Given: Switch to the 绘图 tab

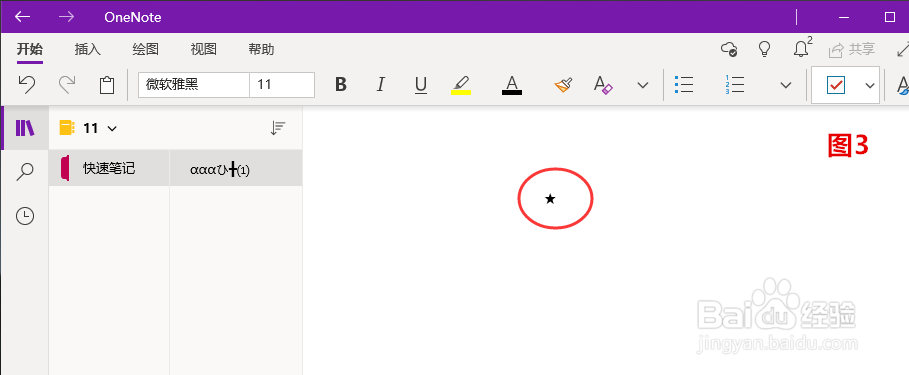Looking at the screenshot, I should pos(146,49).
